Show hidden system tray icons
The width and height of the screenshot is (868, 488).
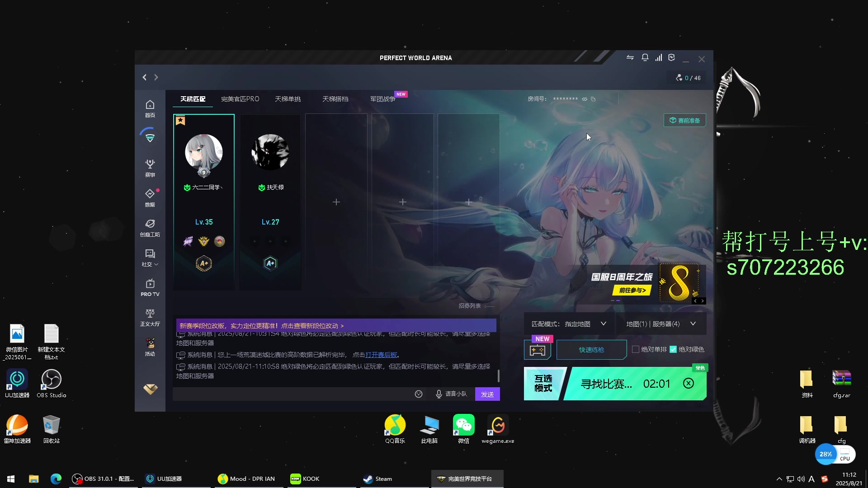pos(779,479)
